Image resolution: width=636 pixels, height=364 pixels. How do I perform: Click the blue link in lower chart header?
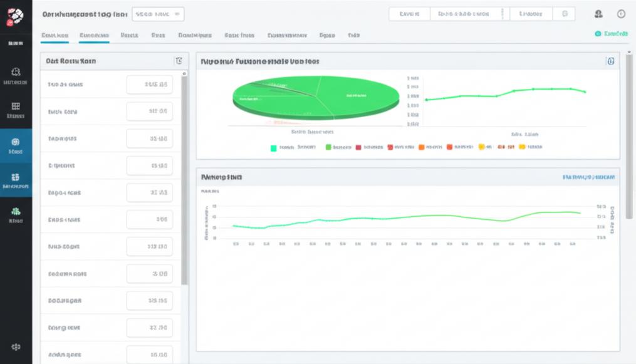tap(588, 177)
